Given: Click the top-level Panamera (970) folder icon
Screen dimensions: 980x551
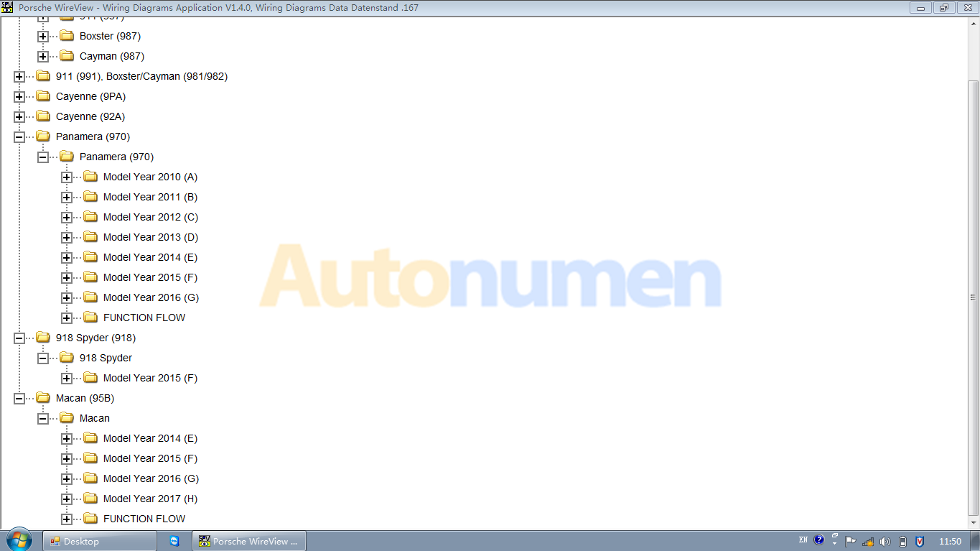Looking at the screenshot, I should click(43, 136).
